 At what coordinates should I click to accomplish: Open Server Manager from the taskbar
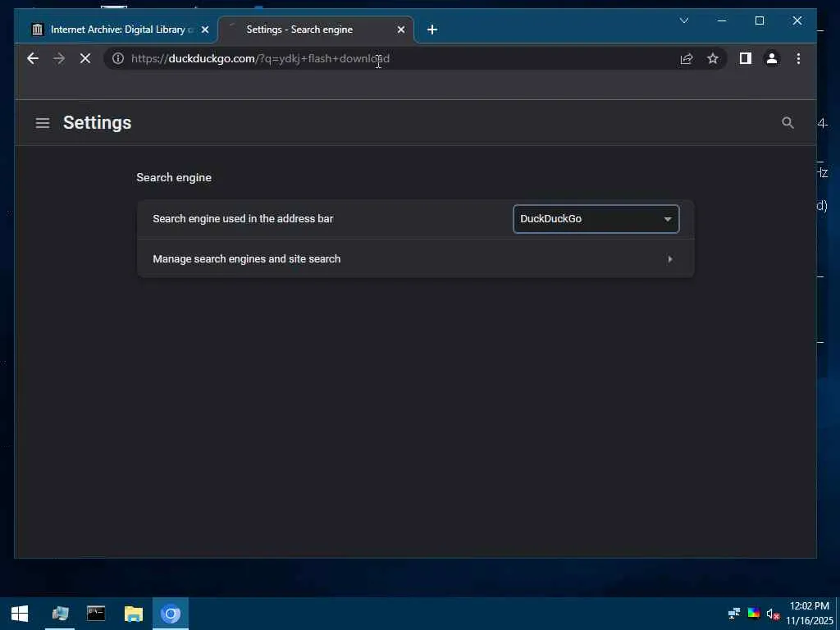(x=60, y=614)
